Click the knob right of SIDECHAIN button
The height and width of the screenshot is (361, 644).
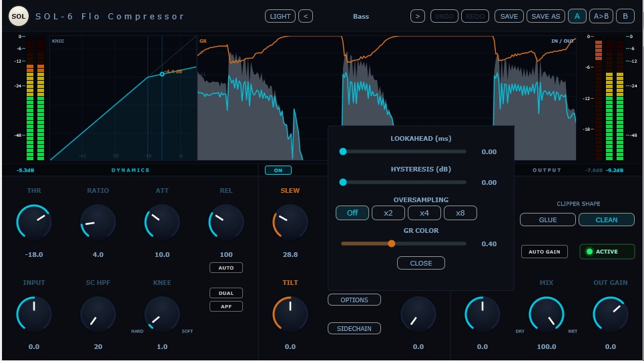(x=418, y=314)
